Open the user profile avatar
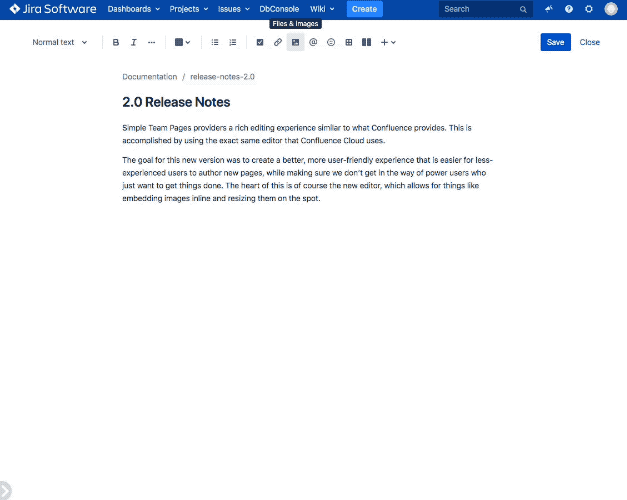 (x=611, y=9)
